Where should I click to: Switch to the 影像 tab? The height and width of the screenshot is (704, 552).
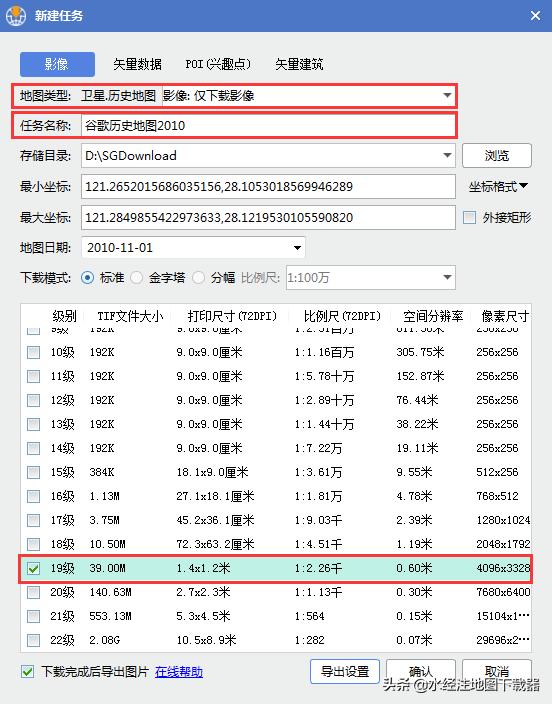pos(57,64)
